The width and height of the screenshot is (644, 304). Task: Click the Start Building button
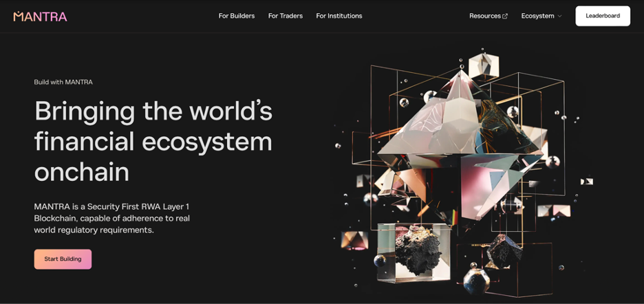(x=63, y=259)
